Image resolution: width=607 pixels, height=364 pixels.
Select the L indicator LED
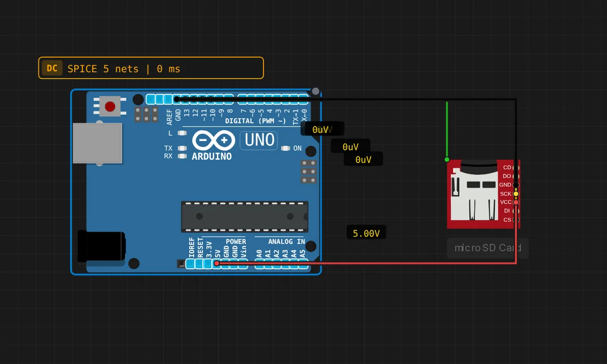coord(183,133)
